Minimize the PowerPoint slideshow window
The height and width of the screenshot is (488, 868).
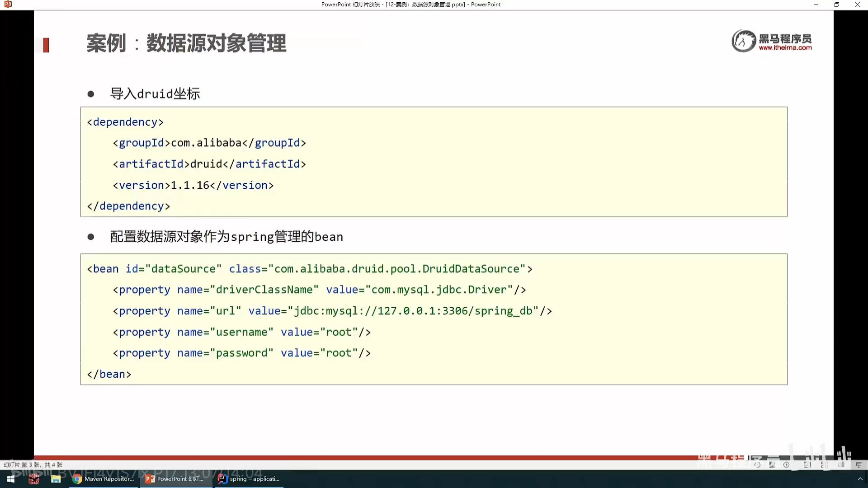coord(816,5)
